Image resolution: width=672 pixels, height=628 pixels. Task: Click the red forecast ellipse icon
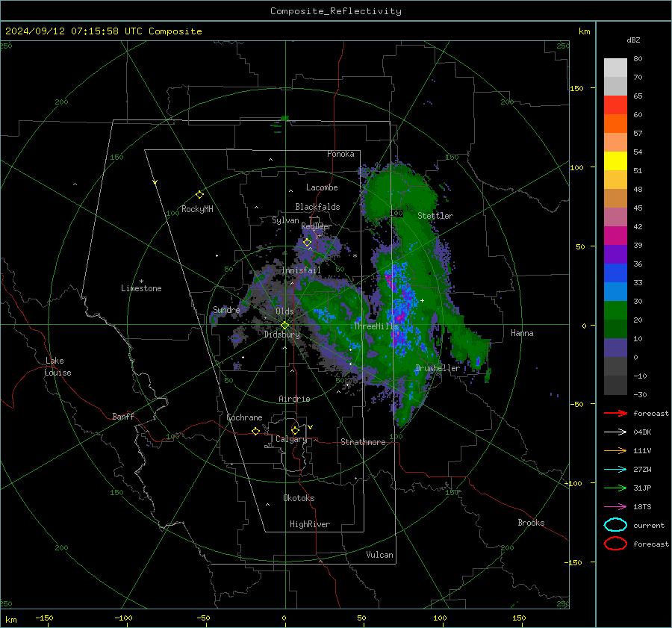(x=615, y=544)
